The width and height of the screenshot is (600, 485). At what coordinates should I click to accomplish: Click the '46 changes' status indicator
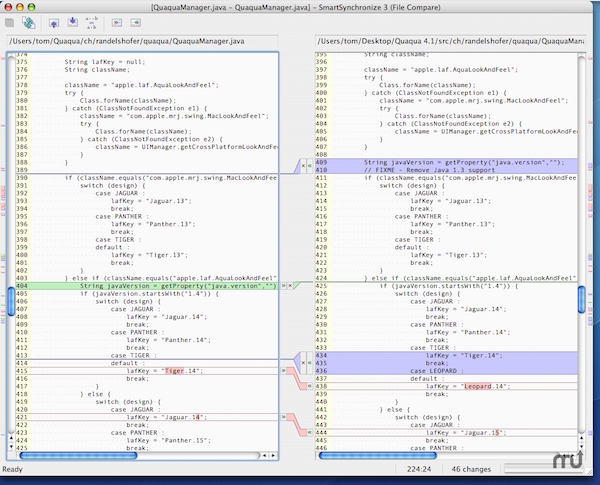469,469
